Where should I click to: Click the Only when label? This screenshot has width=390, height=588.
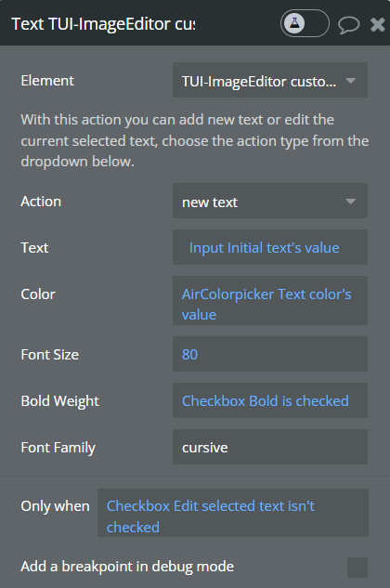click(55, 506)
